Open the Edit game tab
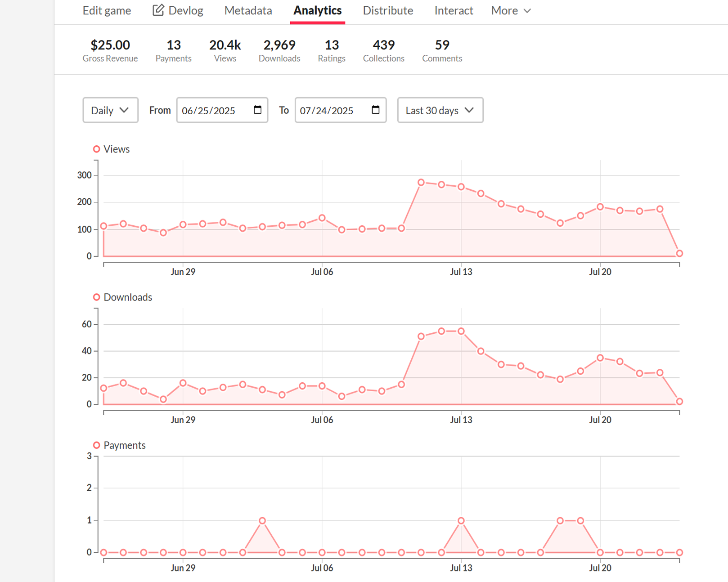728x582 pixels. (x=107, y=10)
